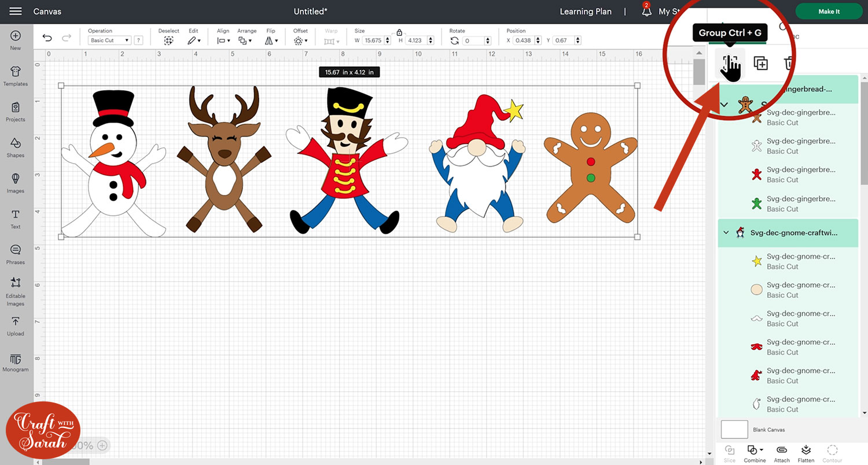Image resolution: width=868 pixels, height=465 pixels.
Task: Select the yellow star gnome layer
Action: (x=787, y=261)
